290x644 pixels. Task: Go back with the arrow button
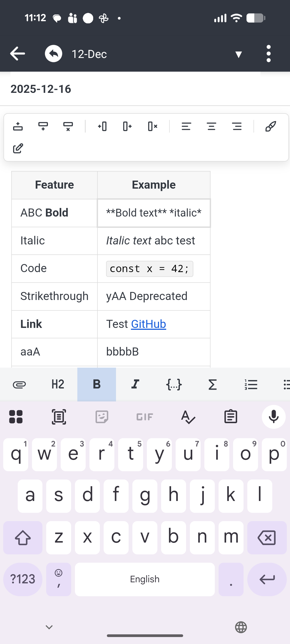(18, 54)
